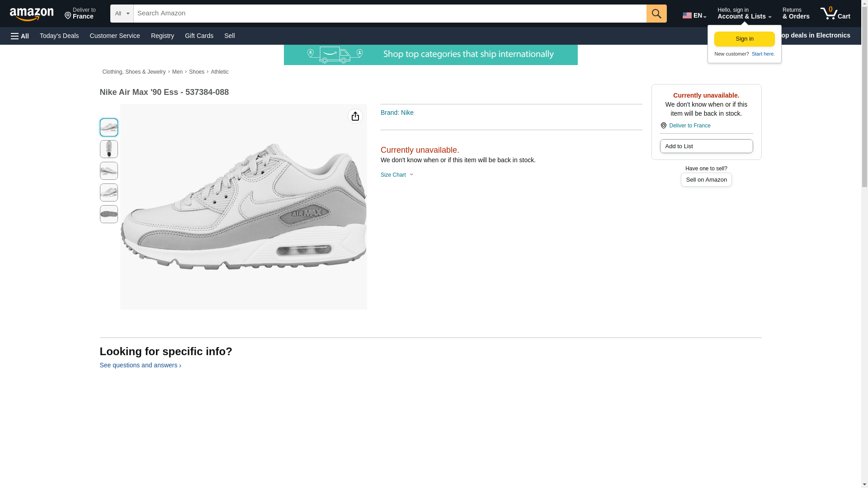Select the second shoe thumbnail image
The image size is (868, 488).
[108, 149]
